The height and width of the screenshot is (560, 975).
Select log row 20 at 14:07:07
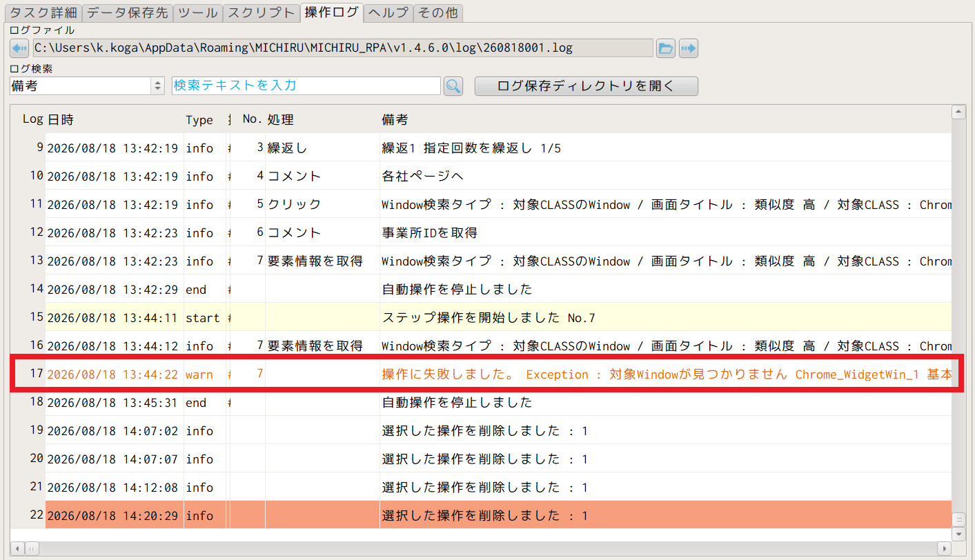pyautogui.click(x=481, y=459)
